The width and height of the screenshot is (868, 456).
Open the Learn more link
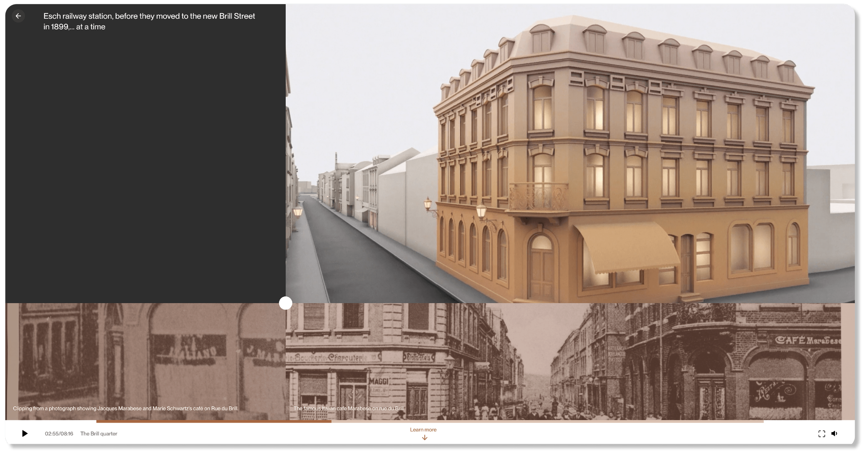[x=423, y=430]
